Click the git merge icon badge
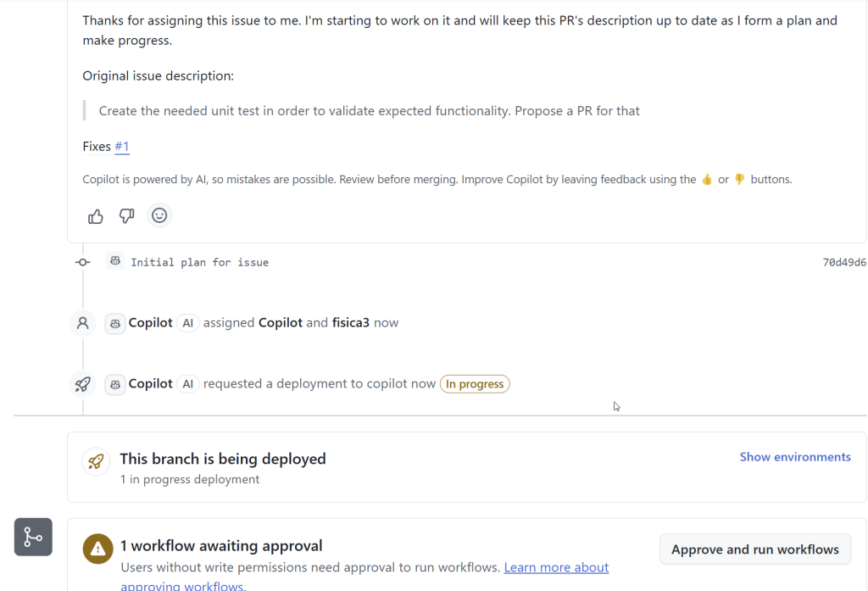868x591 pixels. 33,537
